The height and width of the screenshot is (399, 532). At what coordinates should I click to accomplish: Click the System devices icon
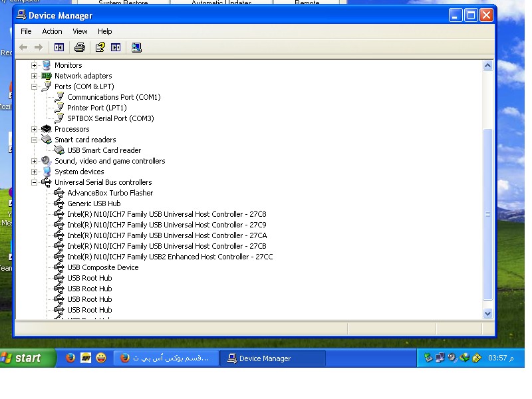pos(47,172)
